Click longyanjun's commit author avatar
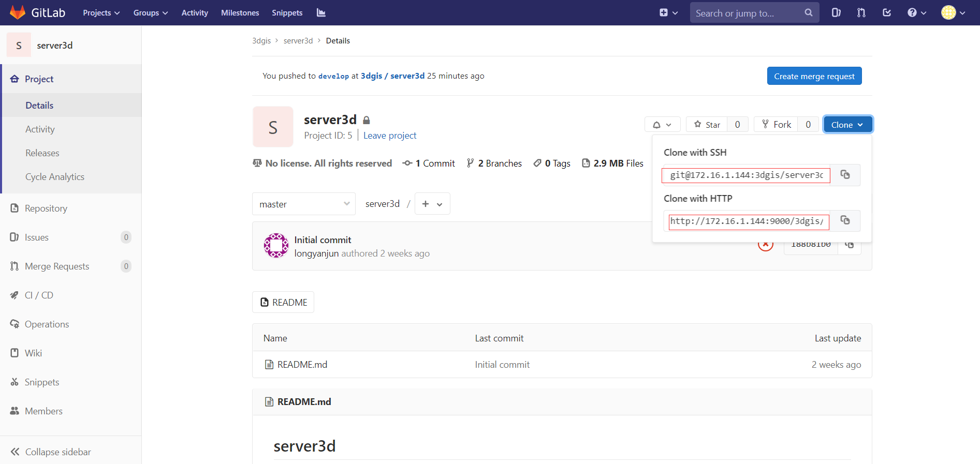Viewport: 980px width, 464px height. click(276, 246)
